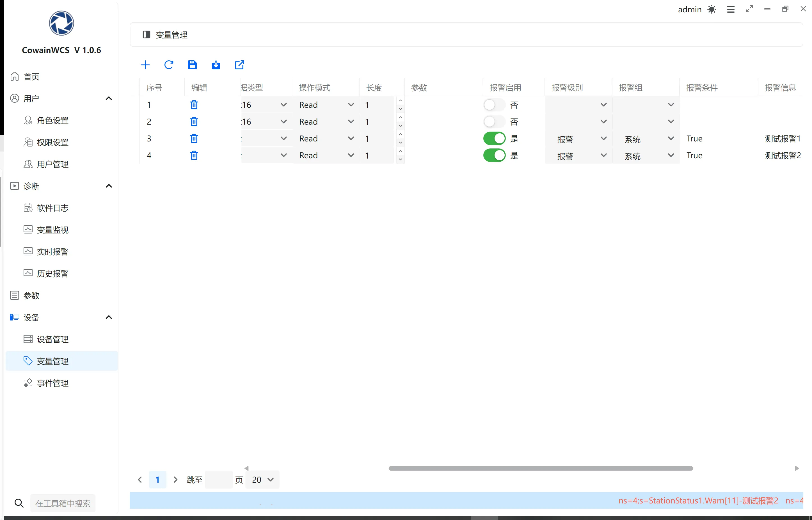Click the save floppy disk icon
Image resolution: width=812 pixels, height=520 pixels.
pyautogui.click(x=192, y=65)
